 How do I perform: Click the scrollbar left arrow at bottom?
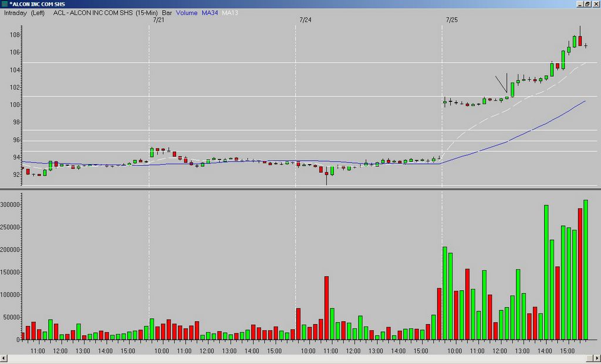(3, 358)
